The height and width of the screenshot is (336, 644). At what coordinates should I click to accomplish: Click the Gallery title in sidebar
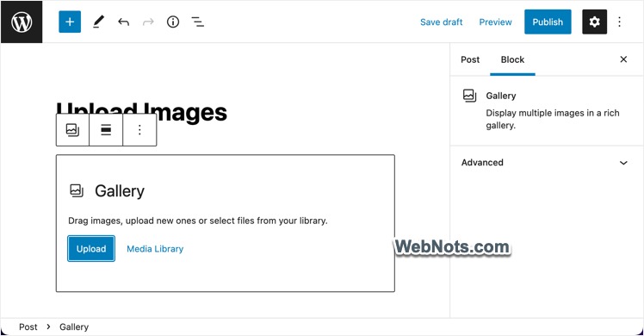coord(501,96)
